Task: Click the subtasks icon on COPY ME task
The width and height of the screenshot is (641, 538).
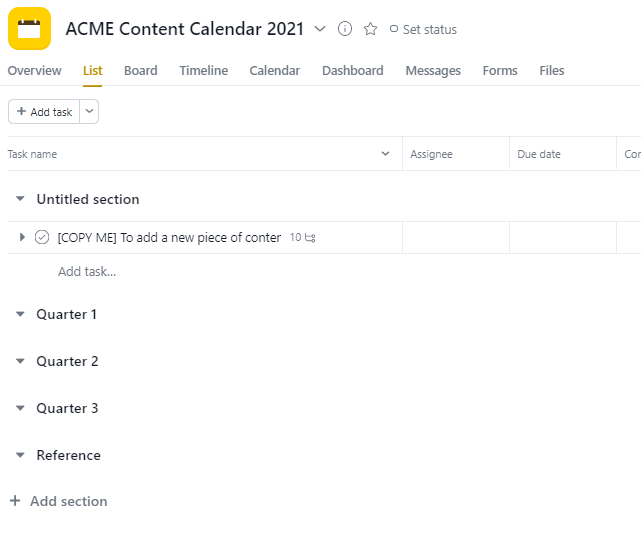Action: [310, 238]
